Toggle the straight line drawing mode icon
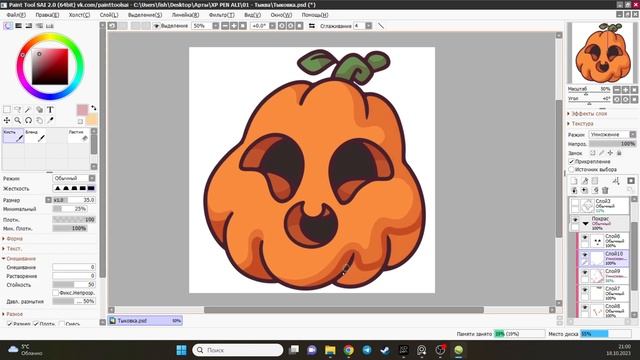 tap(381, 26)
